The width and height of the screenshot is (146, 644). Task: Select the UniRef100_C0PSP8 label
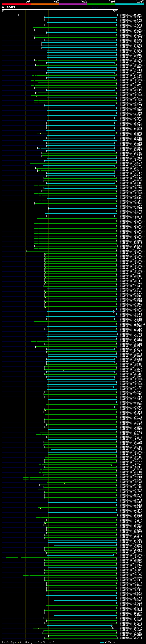click(131, 414)
